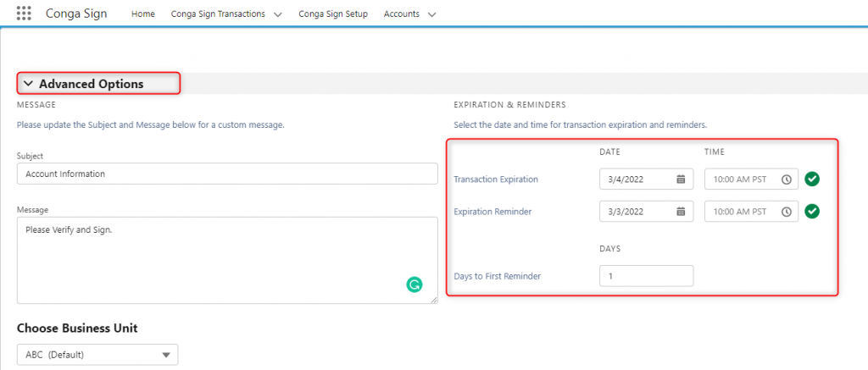The image size is (868, 370).
Task: Click the TIME column header
Action: point(715,152)
